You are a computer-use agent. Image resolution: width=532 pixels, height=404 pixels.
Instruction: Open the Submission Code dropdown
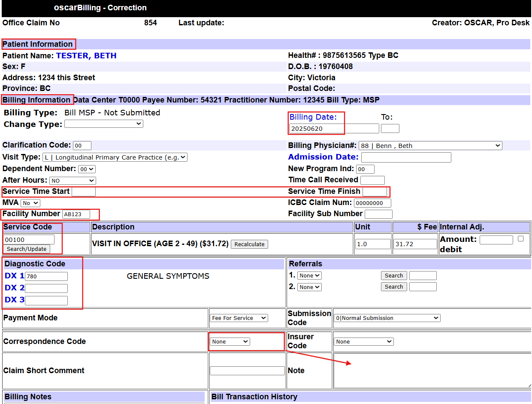click(387, 318)
